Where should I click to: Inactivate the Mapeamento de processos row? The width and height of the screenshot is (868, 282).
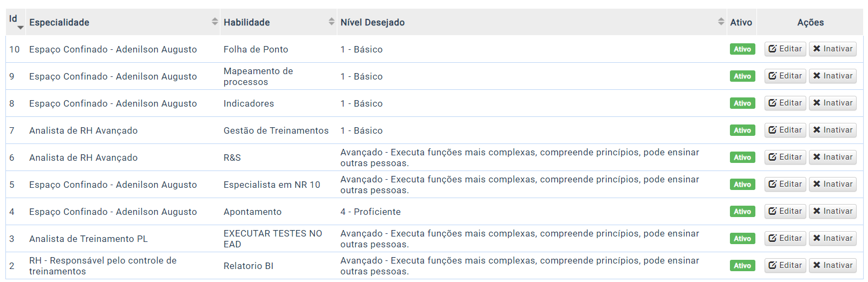coord(833,76)
